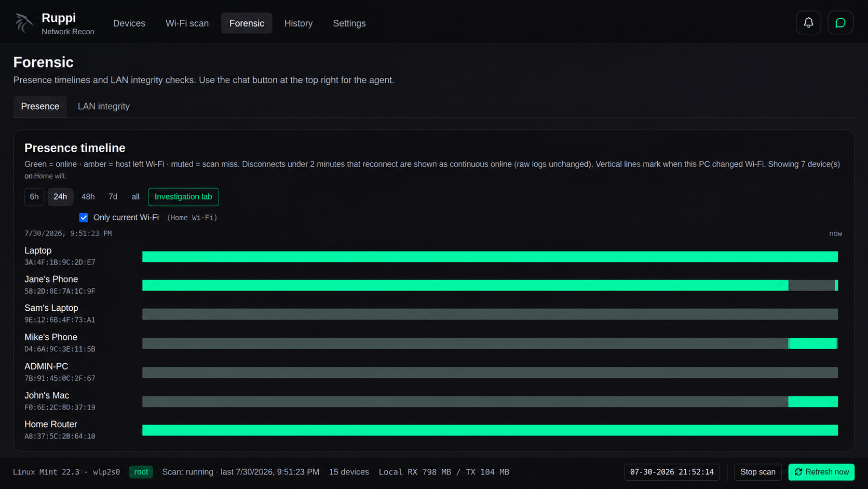Click MAC address 9E:12:6B:4F:73:A1

60,320
